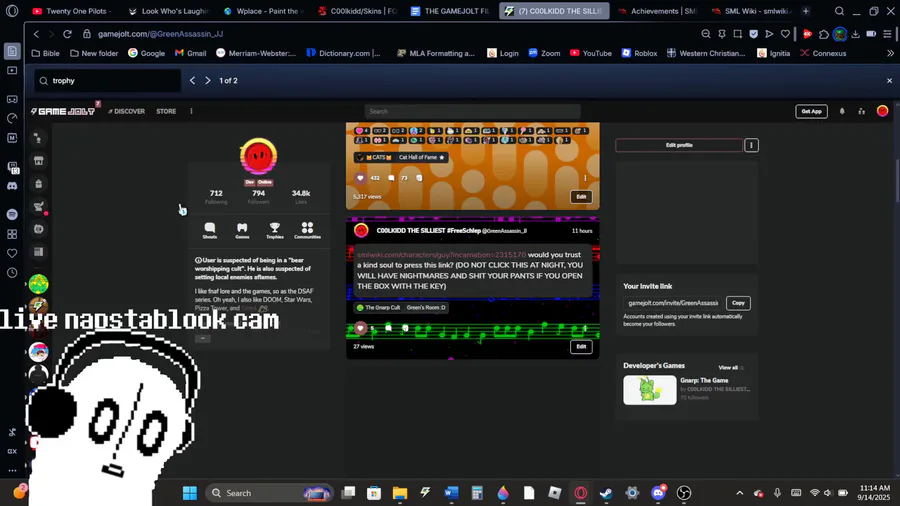Open the DISCOVER menu item
This screenshot has height=506, width=900.
point(127,111)
